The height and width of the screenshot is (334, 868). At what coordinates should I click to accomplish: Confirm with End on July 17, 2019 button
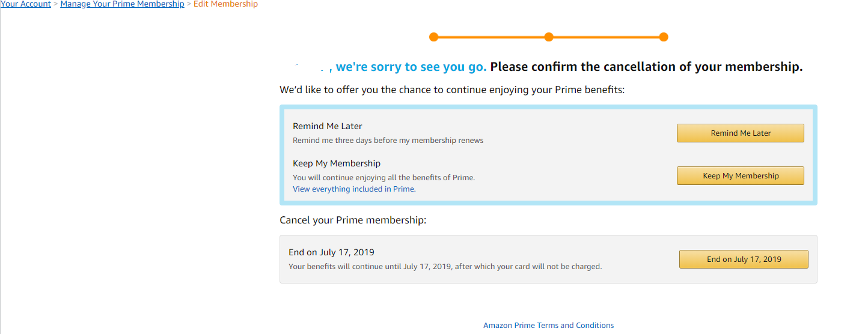pyautogui.click(x=744, y=260)
